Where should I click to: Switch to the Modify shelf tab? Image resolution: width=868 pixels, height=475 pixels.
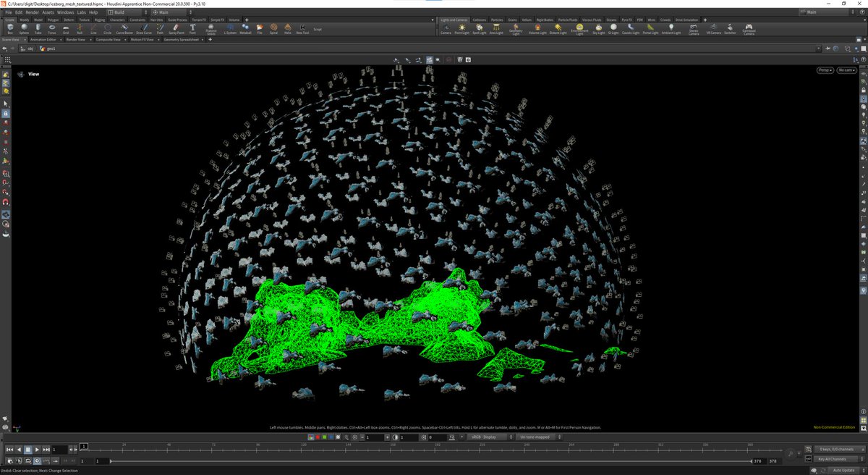(24, 20)
